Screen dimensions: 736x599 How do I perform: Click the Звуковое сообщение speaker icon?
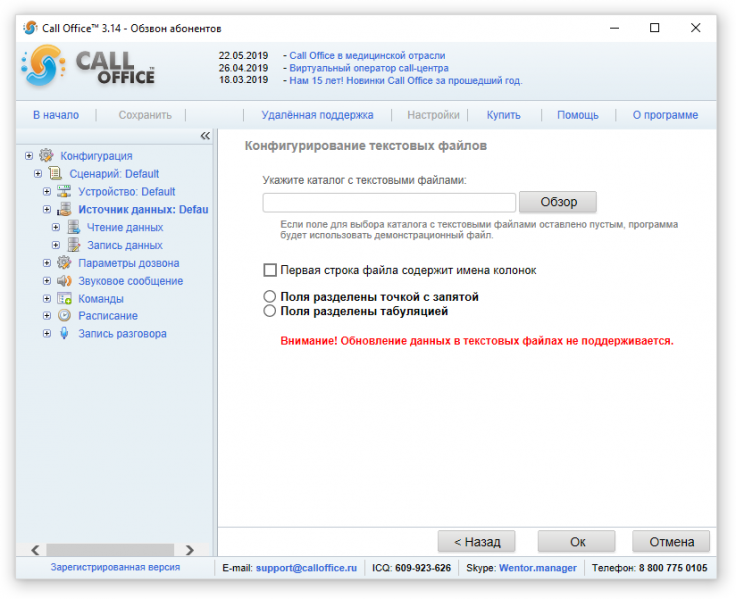pos(64,281)
